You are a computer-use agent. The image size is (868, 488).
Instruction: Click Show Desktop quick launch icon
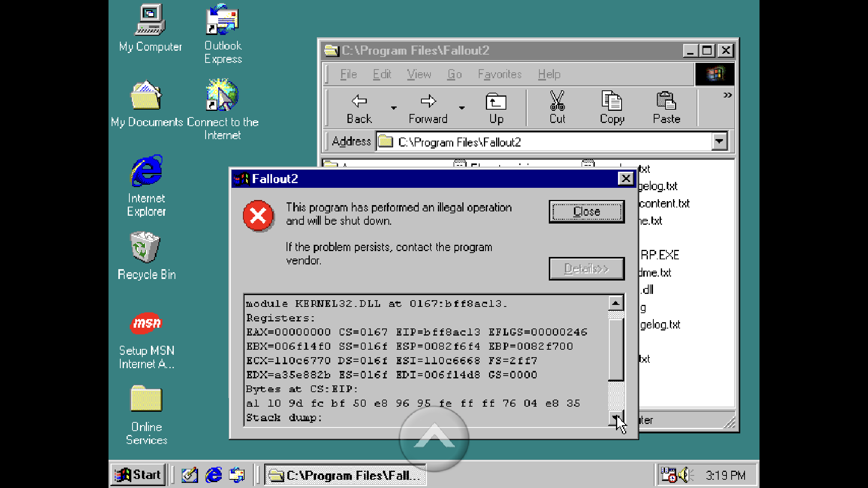pyautogui.click(x=189, y=475)
